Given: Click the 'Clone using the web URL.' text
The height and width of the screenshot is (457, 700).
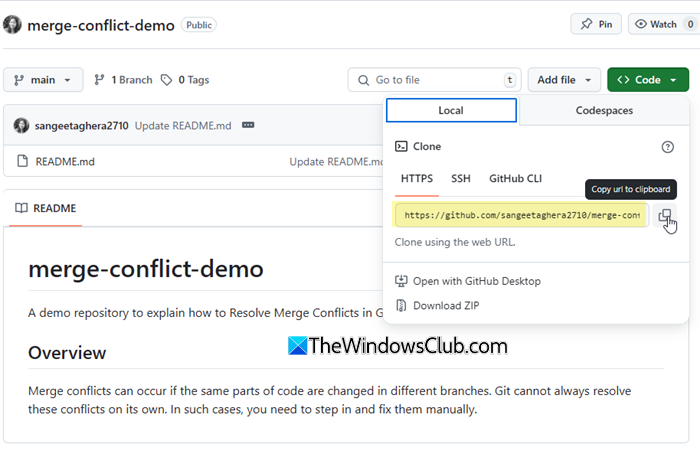Looking at the screenshot, I should coord(455,242).
